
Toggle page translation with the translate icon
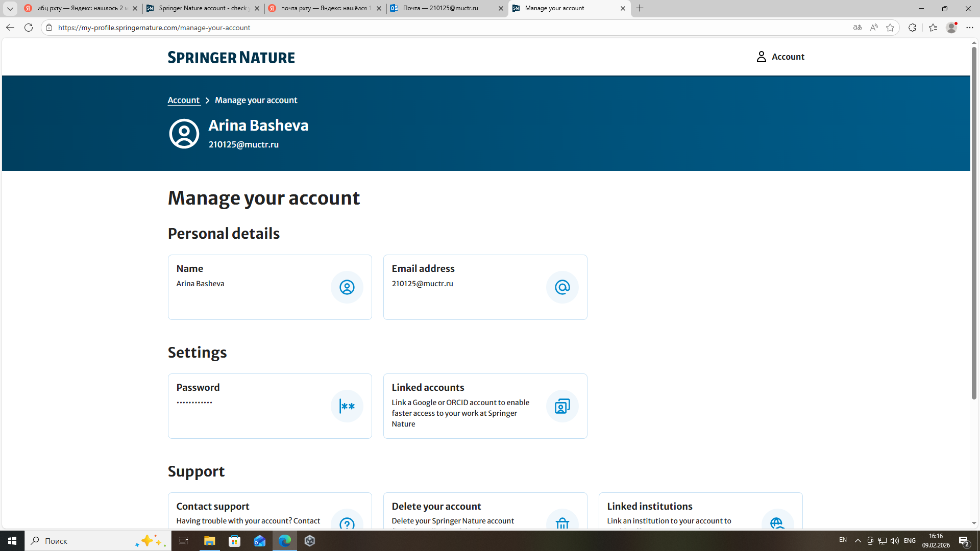click(857, 28)
